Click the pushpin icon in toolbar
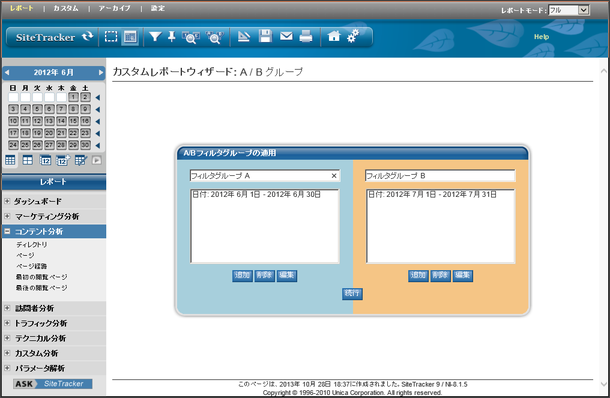610x398 pixels. tap(172, 37)
